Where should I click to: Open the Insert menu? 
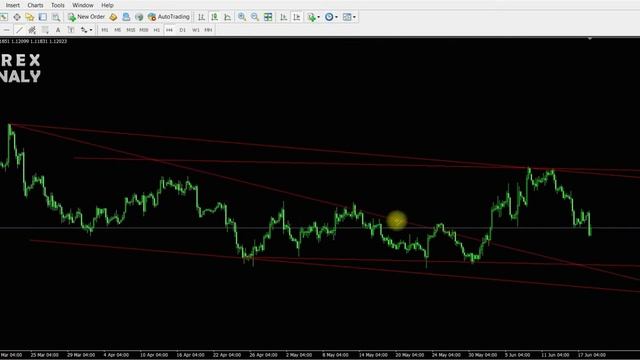[x=13, y=5]
